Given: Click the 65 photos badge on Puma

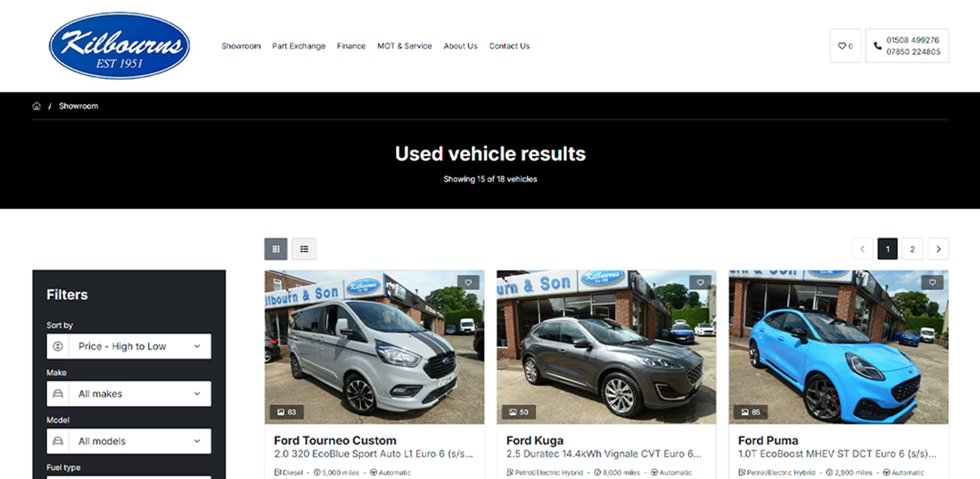Looking at the screenshot, I should click(x=751, y=412).
